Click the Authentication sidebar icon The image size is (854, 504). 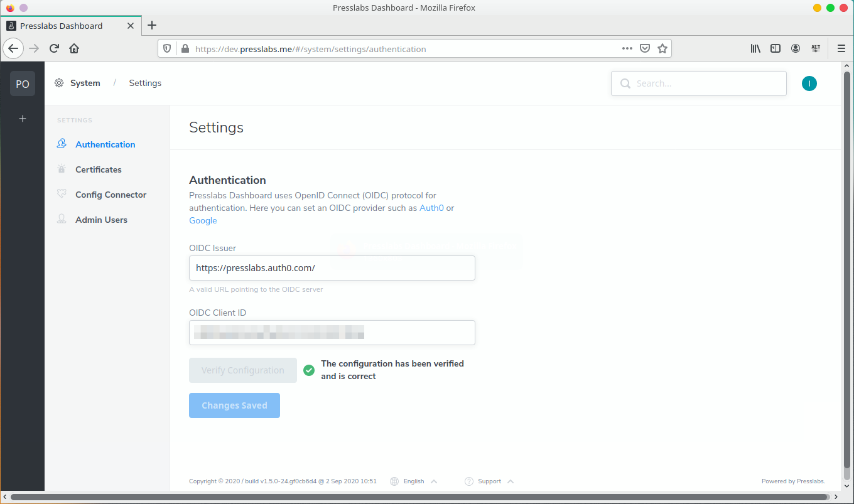pos(62,144)
